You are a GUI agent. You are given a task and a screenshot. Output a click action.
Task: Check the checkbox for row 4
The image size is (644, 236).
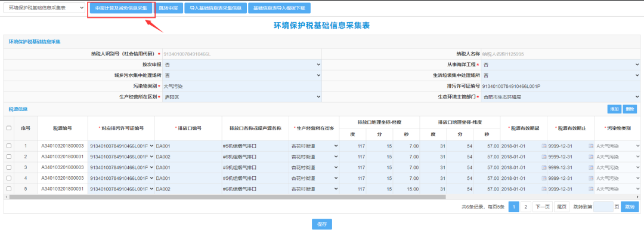click(x=9, y=178)
